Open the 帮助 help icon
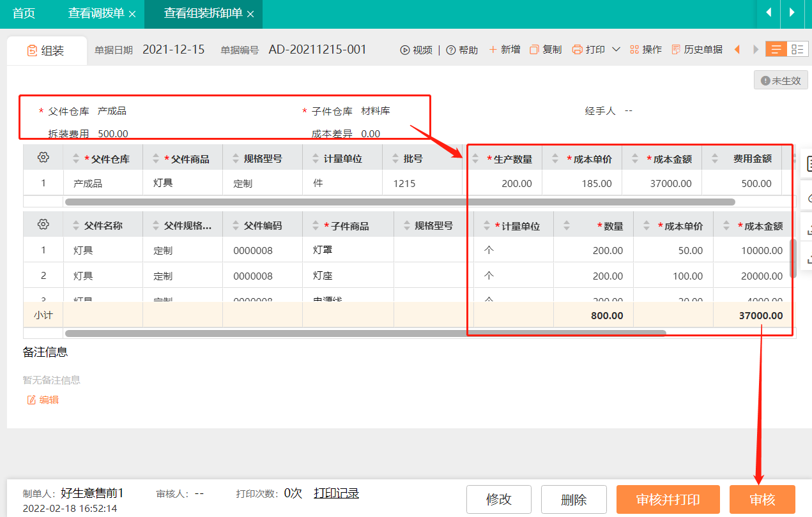Screen dimensions: 812x517 (451, 49)
